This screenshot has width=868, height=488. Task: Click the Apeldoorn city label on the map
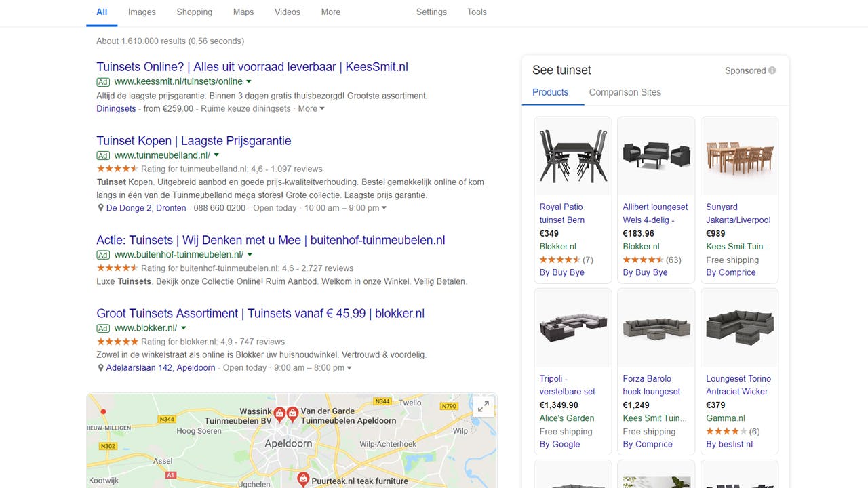[x=288, y=443]
